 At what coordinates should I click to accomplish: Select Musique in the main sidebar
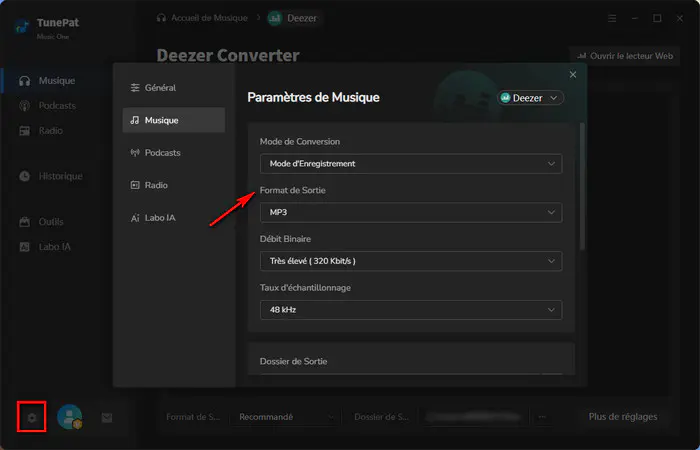(57, 81)
